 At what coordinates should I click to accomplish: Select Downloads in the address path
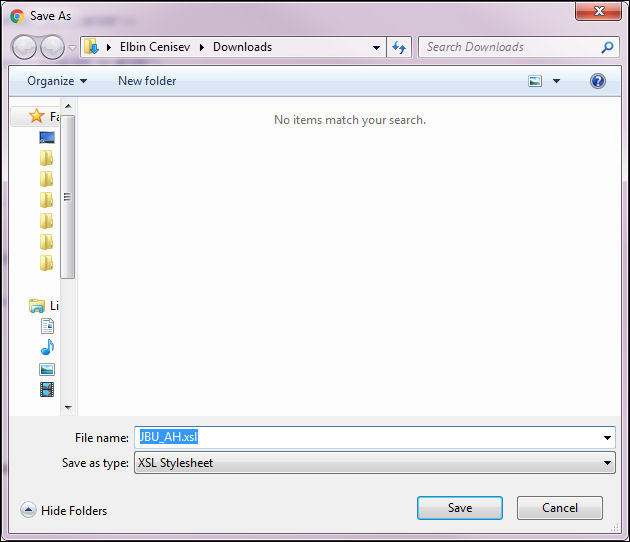(242, 47)
